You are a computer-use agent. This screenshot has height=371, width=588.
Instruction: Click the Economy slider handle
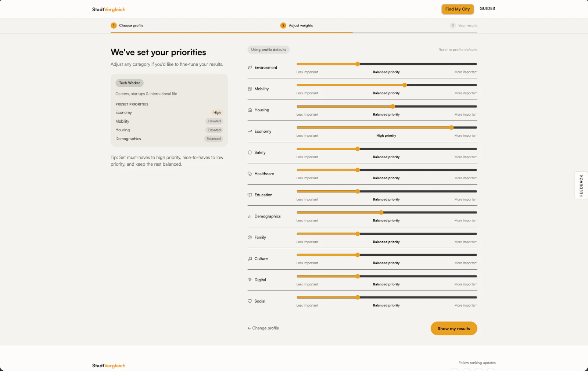[451, 127]
